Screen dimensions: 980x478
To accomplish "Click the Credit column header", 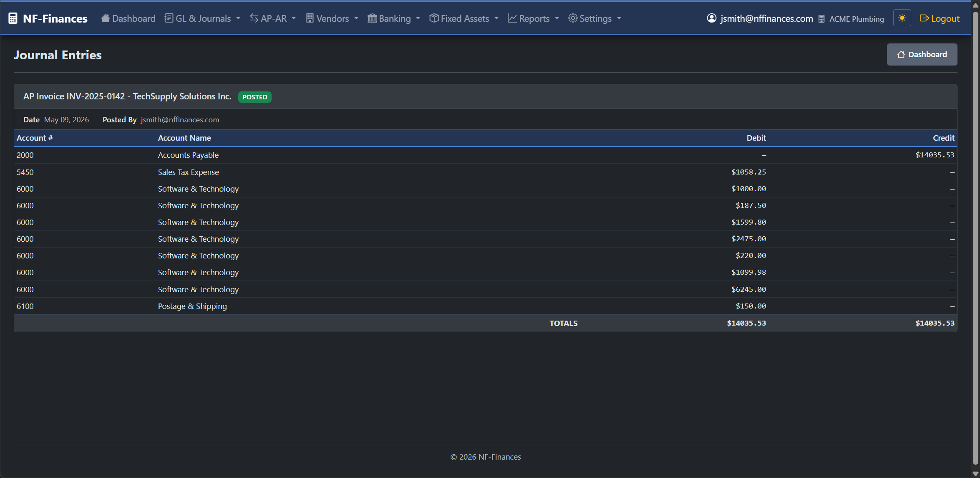I will [x=944, y=138].
